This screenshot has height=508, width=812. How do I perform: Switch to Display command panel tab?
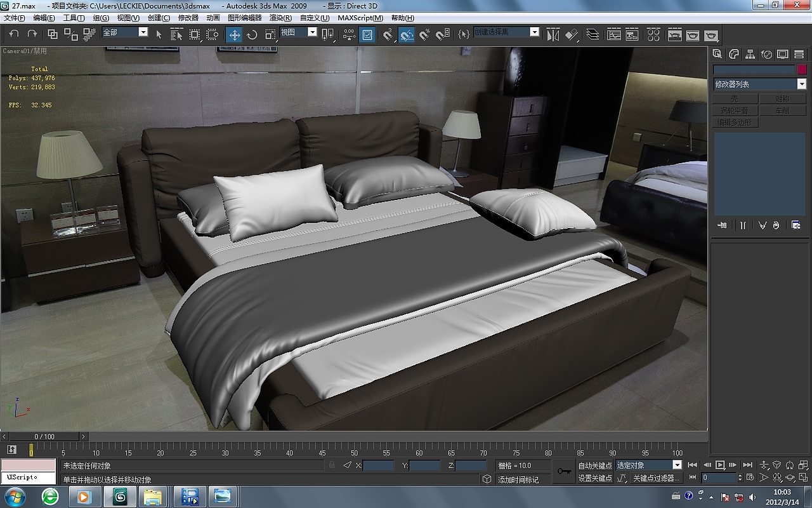pos(783,54)
